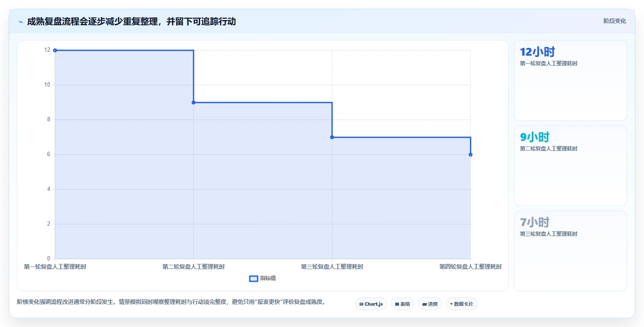Click the chart title about 成熟复盘流程
This screenshot has width=644, height=327.
pos(131,21)
